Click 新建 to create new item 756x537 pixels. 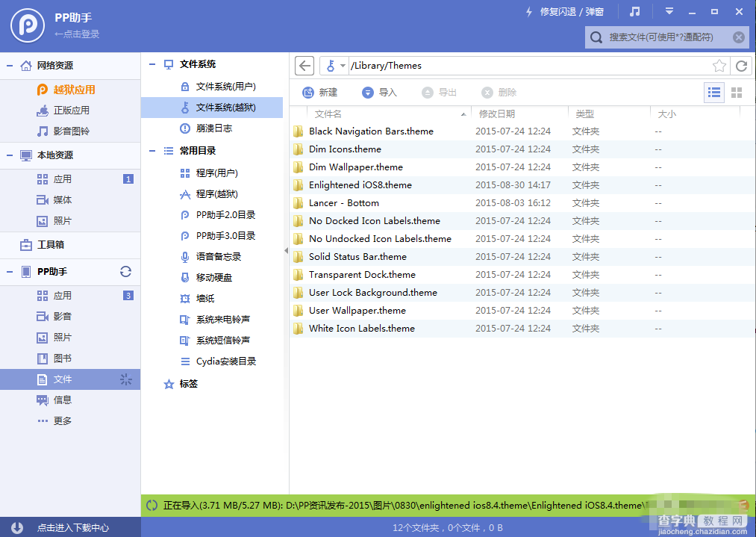coord(320,92)
